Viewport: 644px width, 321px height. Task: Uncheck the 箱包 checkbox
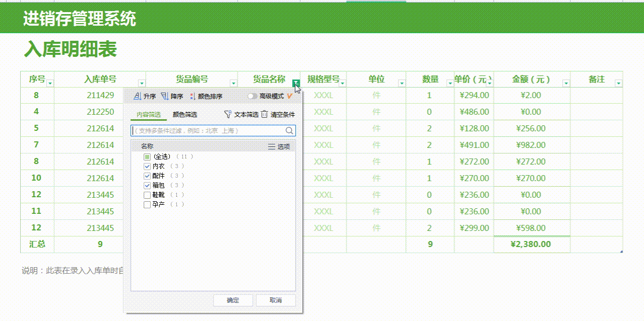147,185
